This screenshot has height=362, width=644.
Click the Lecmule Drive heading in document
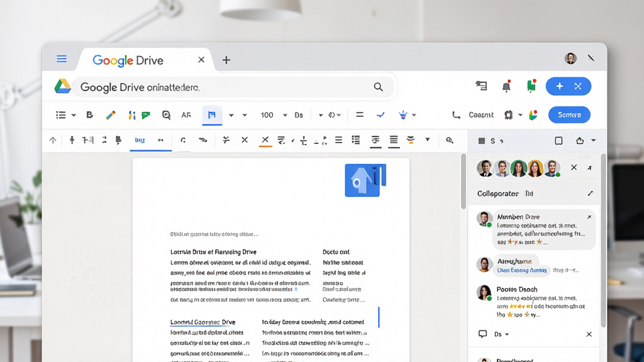pos(213,252)
